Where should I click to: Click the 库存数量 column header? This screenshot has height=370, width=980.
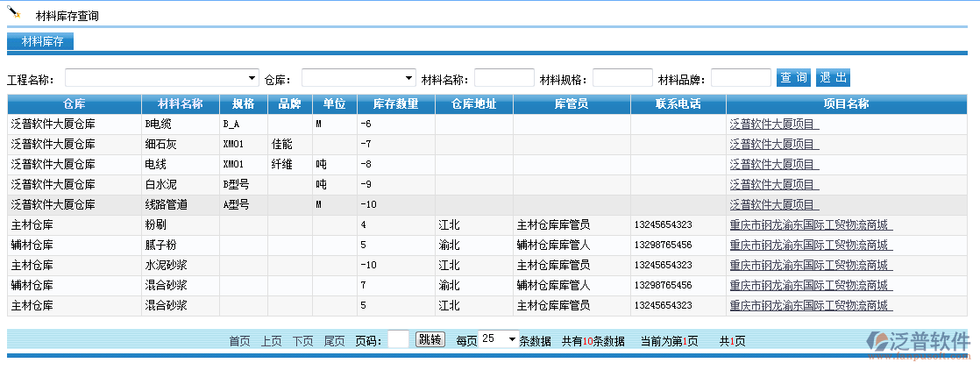tap(395, 104)
